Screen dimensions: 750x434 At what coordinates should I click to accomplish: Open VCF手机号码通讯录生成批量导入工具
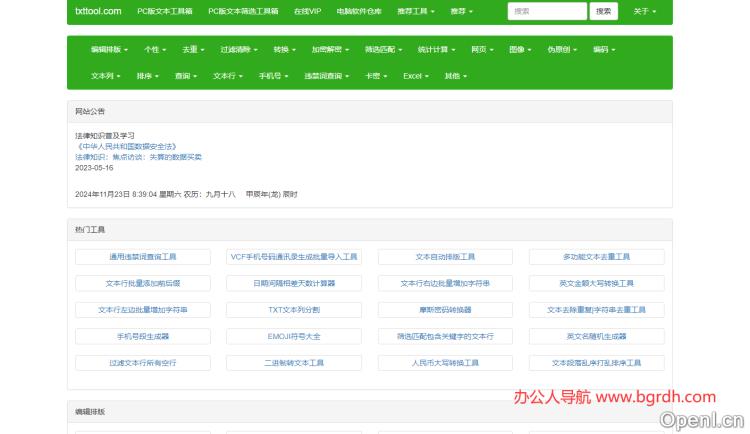(x=294, y=256)
